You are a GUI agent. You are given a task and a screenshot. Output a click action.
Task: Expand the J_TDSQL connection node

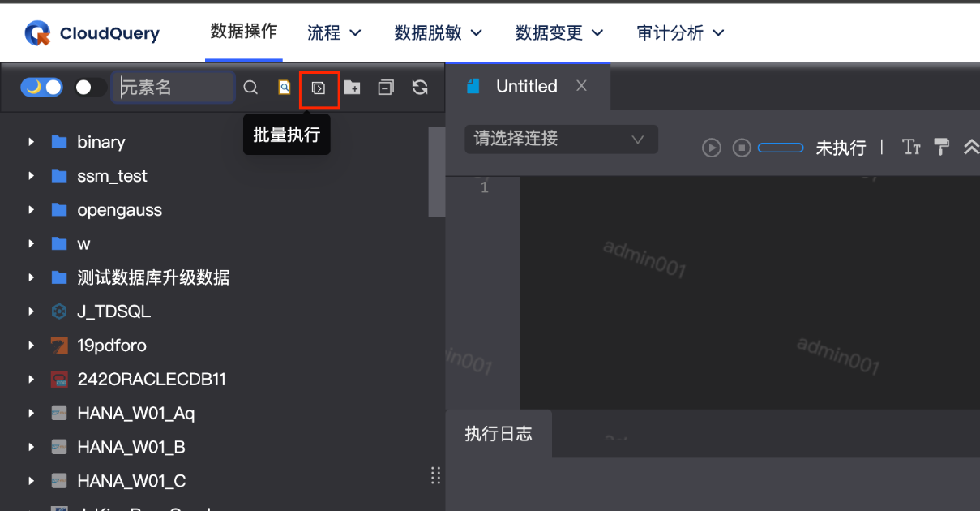point(31,311)
